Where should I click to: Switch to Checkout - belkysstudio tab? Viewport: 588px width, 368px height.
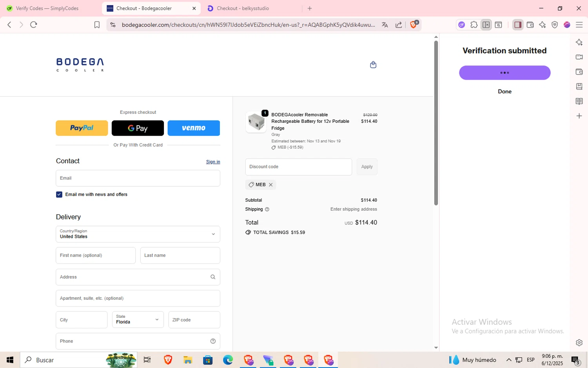coord(251,8)
